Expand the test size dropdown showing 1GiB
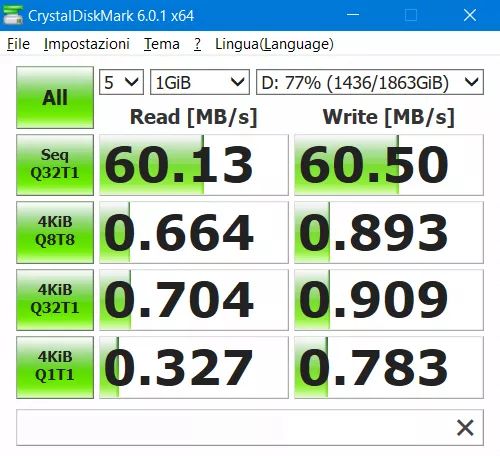Viewport: 500px width, 456px height. point(200,82)
